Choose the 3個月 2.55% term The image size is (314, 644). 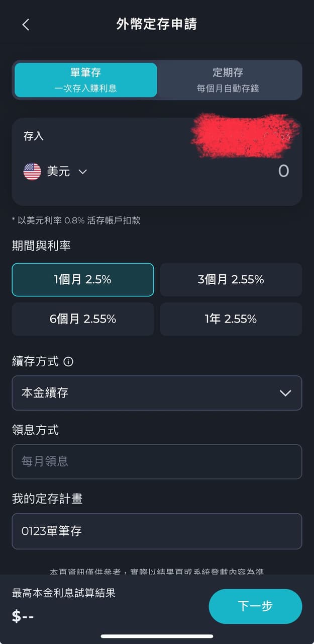point(231,280)
